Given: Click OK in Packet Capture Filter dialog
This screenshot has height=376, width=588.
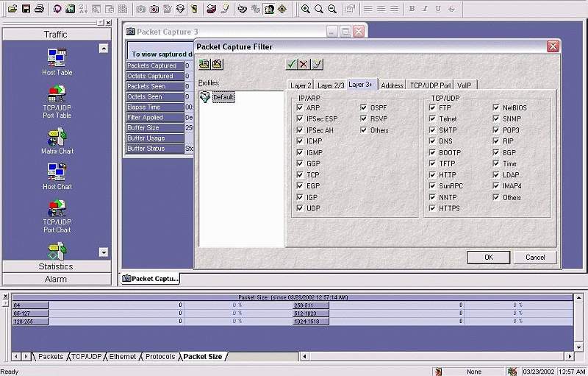Looking at the screenshot, I should click(x=489, y=258).
